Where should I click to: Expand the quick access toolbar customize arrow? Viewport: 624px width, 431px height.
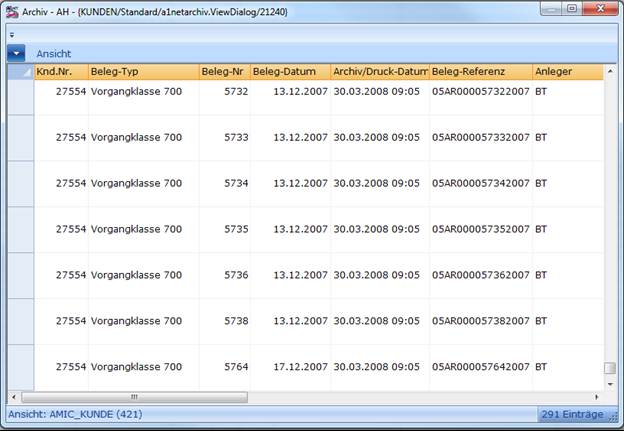[12, 35]
